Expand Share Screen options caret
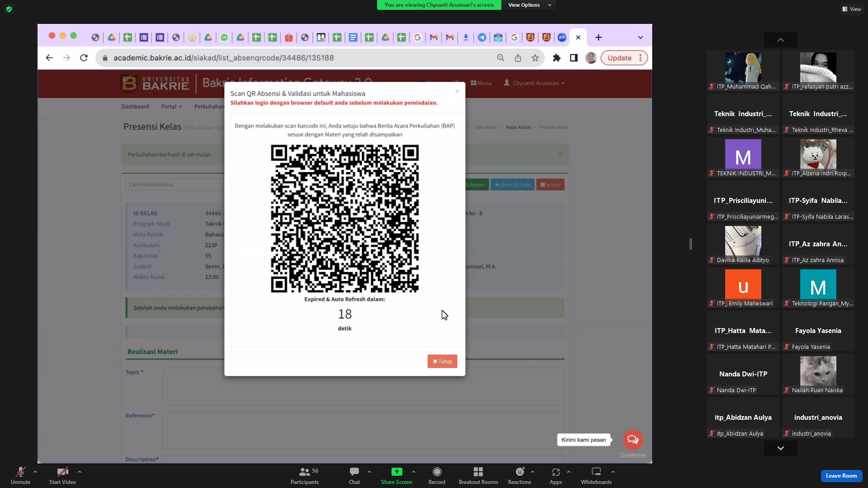 pos(414,472)
